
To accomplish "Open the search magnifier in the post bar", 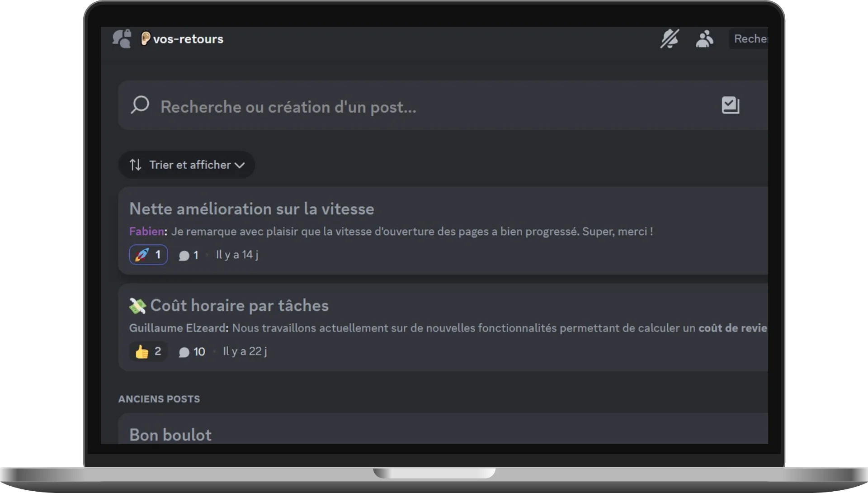I will 140,105.
